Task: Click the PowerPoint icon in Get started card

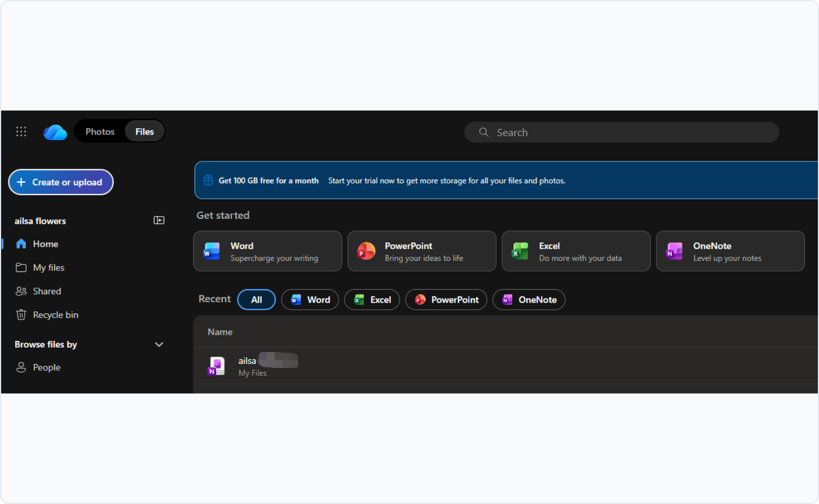Action: (366, 251)
